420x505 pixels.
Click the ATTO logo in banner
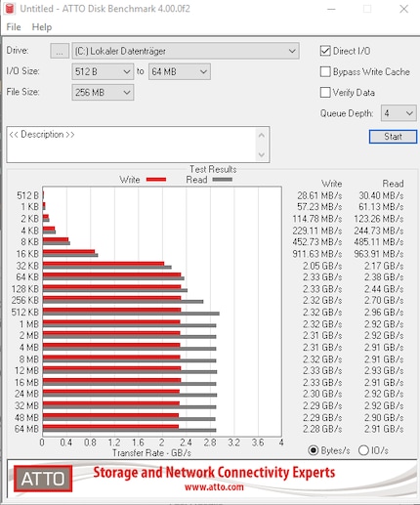(x=43, y=479)
